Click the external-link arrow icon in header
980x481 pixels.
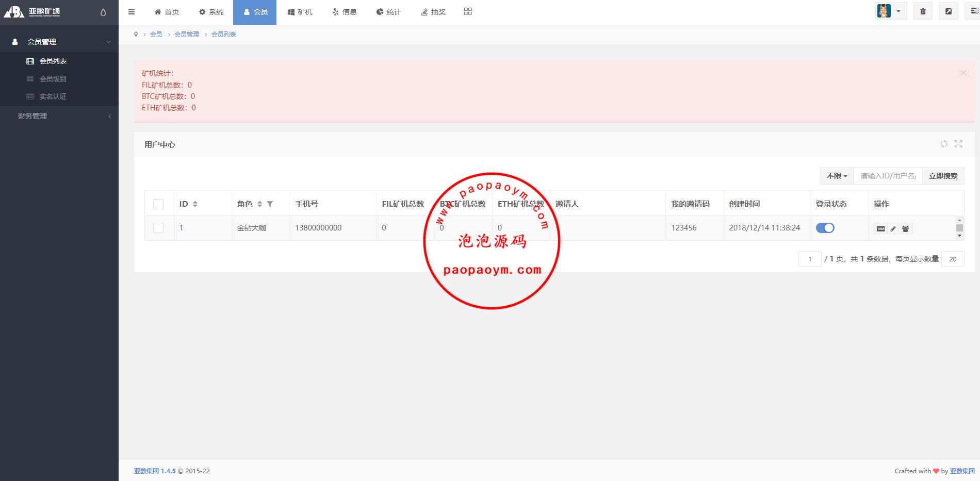[x=948, y=11]
